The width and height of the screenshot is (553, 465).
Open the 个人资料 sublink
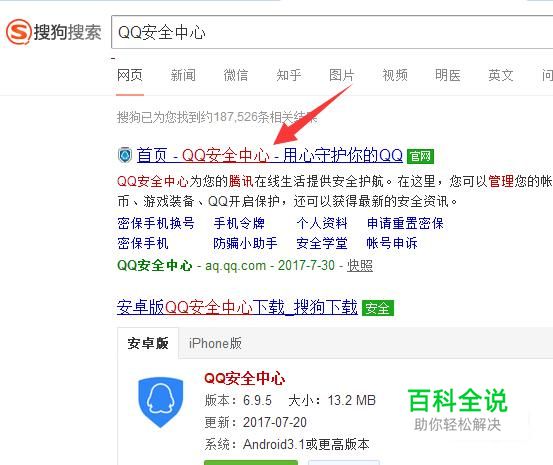tap(322, 223)
